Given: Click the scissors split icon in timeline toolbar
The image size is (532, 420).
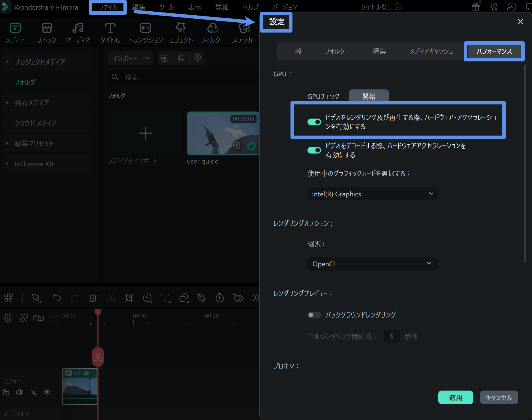Looking at the screenshot, I should pos(111,298).
